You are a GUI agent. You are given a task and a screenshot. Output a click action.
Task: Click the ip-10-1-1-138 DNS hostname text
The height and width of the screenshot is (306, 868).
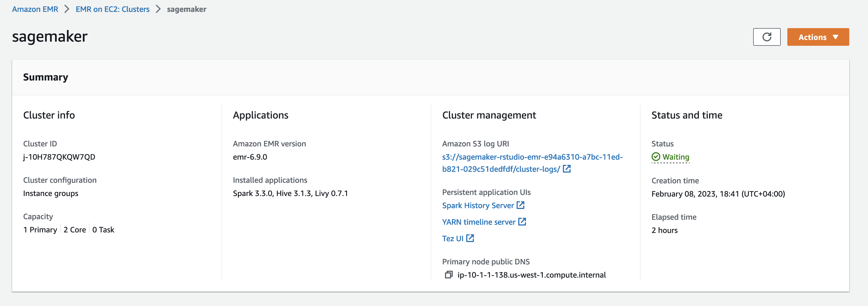pos(531,275)
